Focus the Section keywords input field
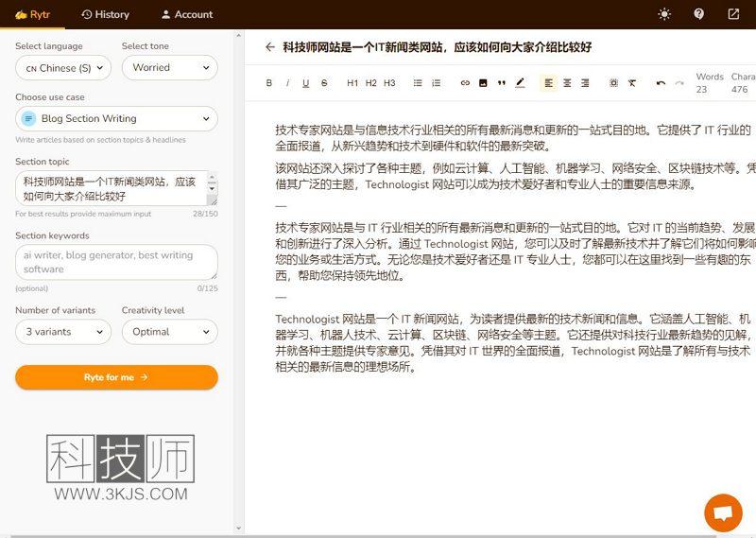The width and height of the screenshot is (756, 538). [116, 262]
